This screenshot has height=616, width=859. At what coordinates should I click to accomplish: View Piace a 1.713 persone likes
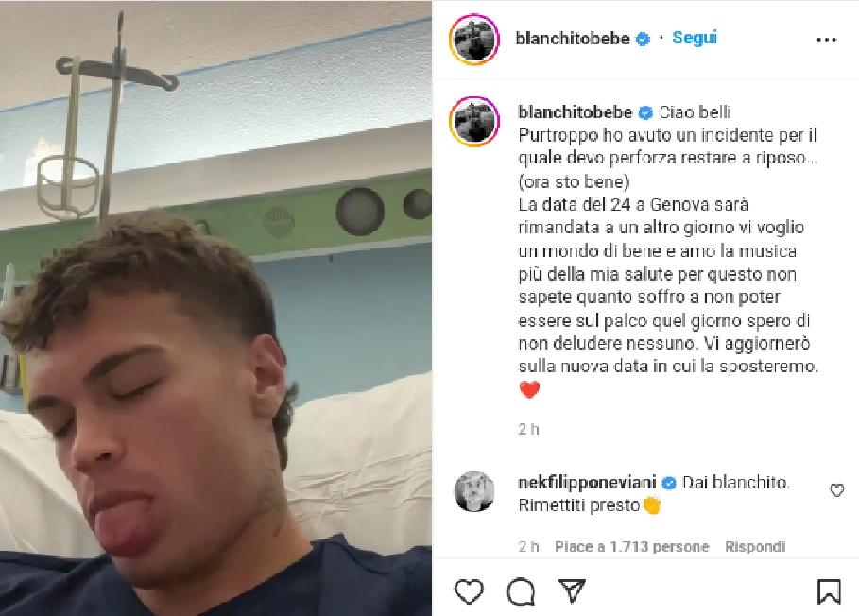coord(631,546)
